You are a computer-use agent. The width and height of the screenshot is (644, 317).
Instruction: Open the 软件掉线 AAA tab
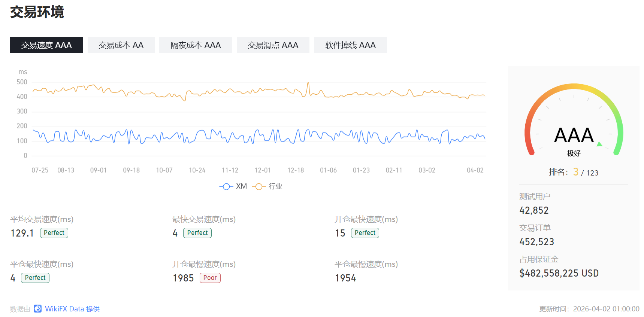(350, 45)
